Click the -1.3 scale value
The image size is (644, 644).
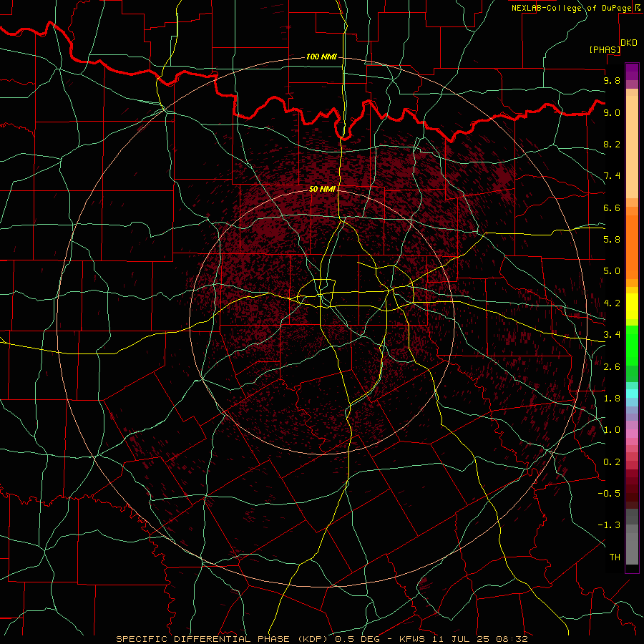(609, 525)
